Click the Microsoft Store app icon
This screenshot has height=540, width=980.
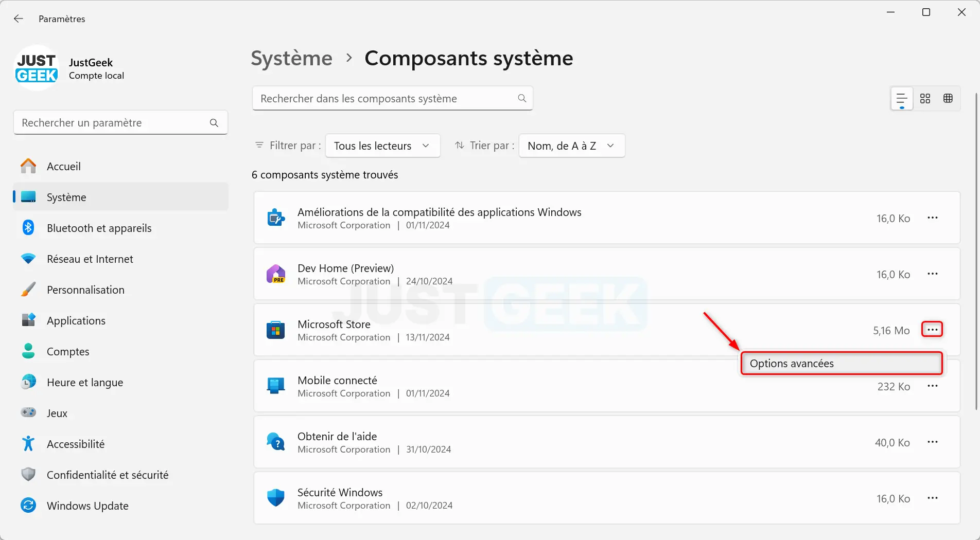click(x=276, y=330)
